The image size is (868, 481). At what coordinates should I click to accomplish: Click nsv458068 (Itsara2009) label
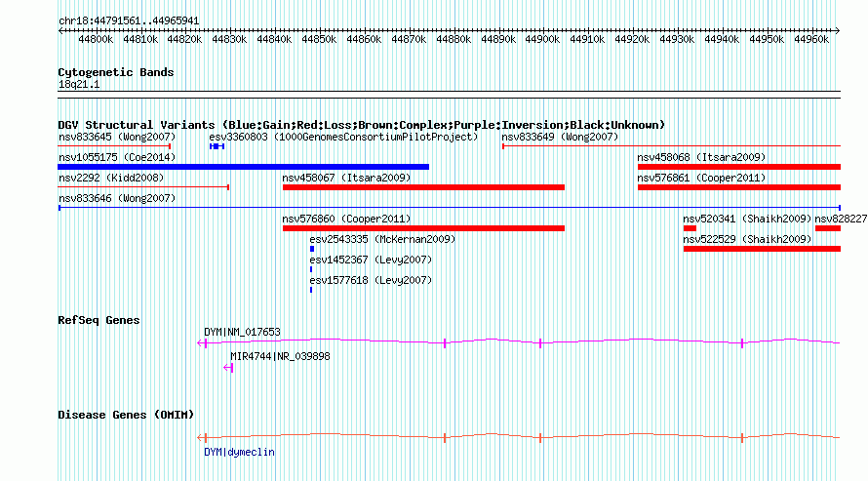[701, 157]
